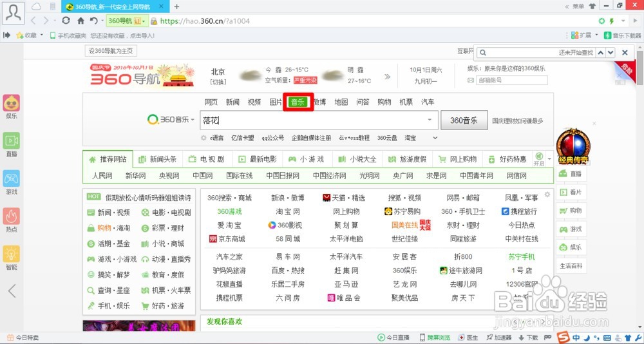Open the 360导航 address bar dropdown
The image size is (644, 344).
pos(144,21)
